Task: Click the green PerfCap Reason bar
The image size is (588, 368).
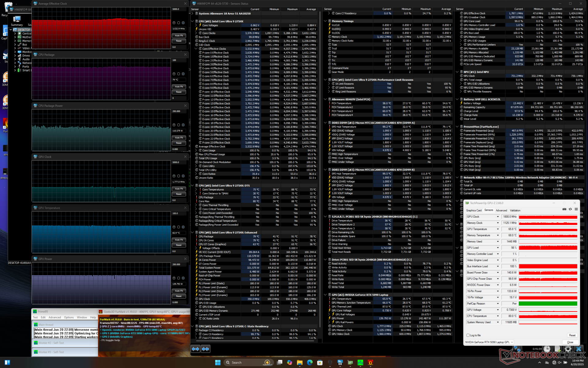Action: 548,304
